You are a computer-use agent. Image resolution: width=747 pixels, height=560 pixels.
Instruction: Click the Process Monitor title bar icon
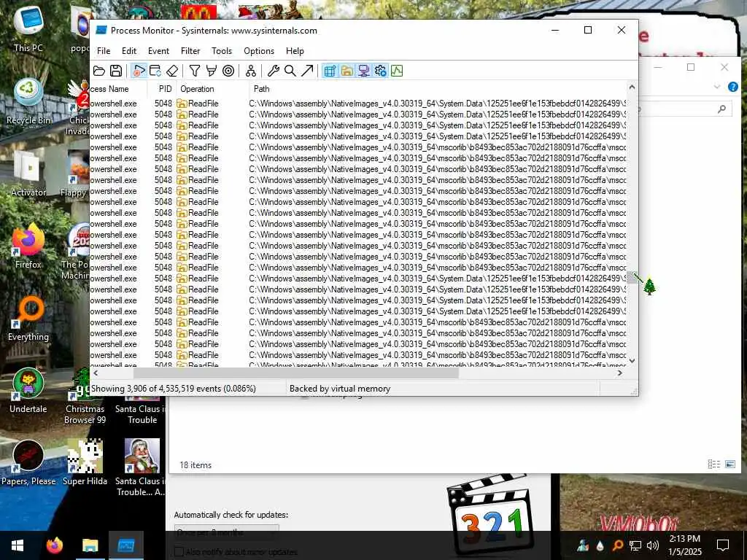[x=101, y=30]
